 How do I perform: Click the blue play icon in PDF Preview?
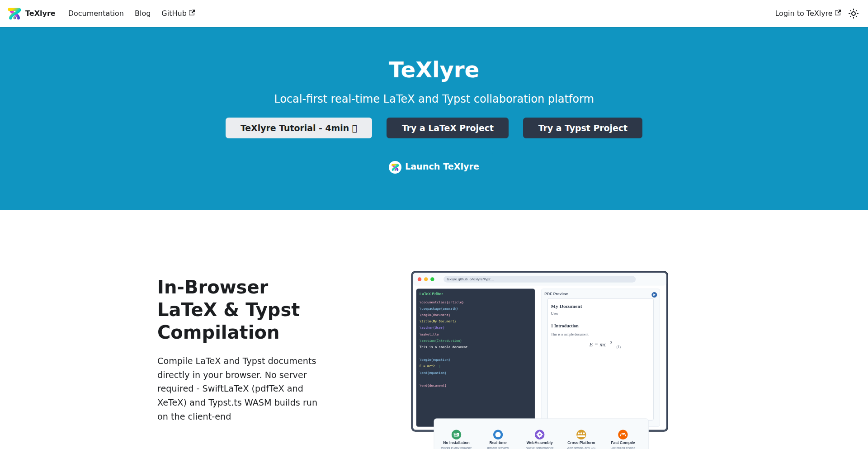(x=654, y=295)
